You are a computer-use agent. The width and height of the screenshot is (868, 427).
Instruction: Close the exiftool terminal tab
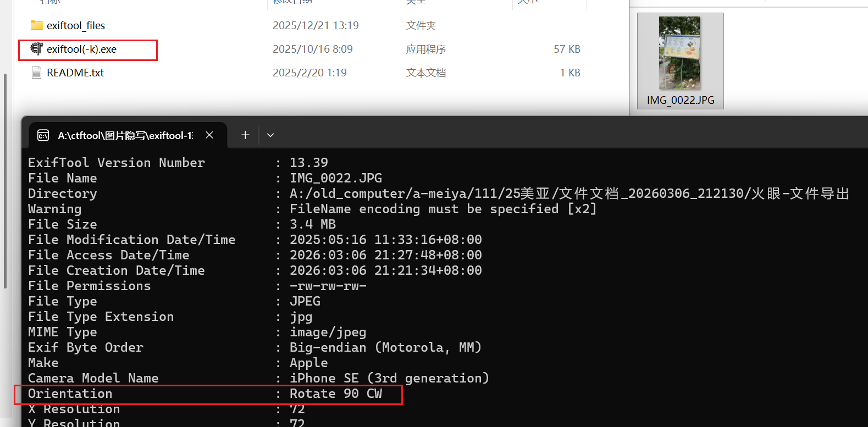click(x=209, y=135)
